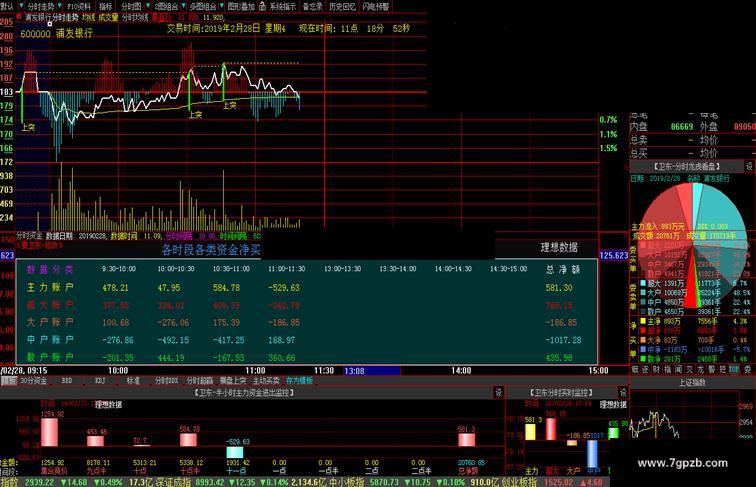756x487 pixels.
Task: Switch to the 30分资金 indicator tab
Action: coord(34,381)
